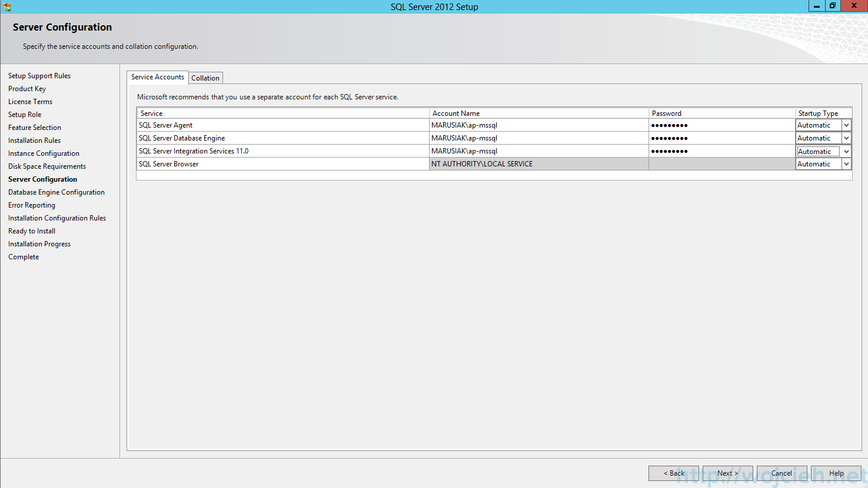Select the Service Accounts tab
Viewport: 868px width, 488px height.
[158, 77]
